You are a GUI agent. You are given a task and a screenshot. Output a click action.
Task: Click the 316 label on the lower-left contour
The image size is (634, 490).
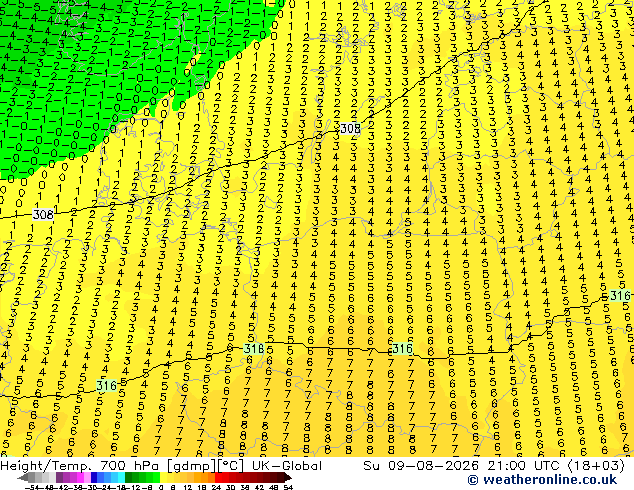[x=107, y=386]
